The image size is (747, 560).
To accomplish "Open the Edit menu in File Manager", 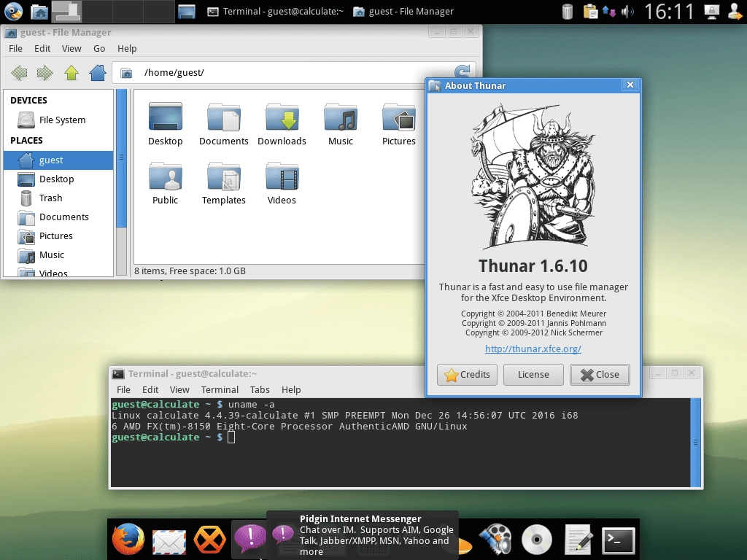I will (x=42, y=49).
